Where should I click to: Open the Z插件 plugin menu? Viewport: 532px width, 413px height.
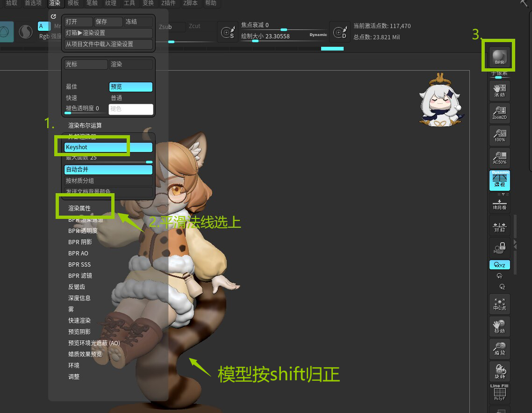pyautogui.click(x=168, y=3)
